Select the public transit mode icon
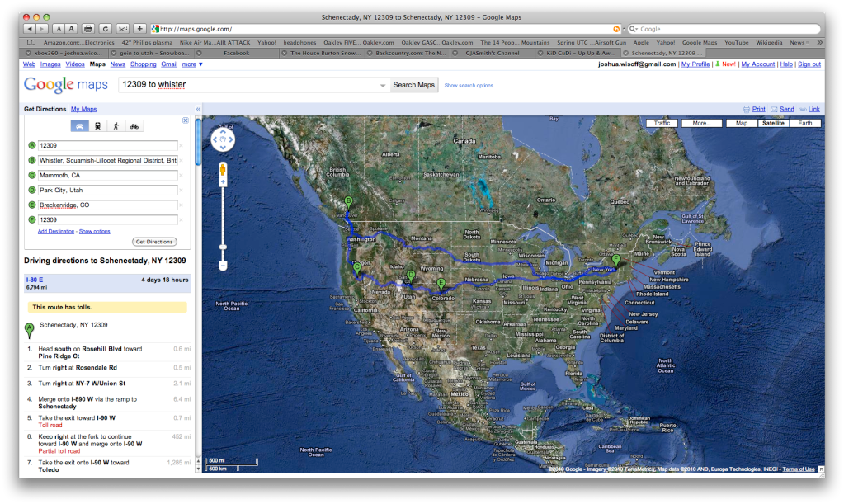This screenshot has height=504, width=844. [97, 126]
